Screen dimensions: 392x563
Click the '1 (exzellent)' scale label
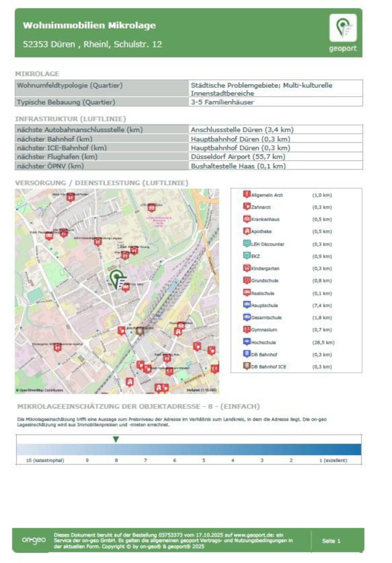[333, 461]
